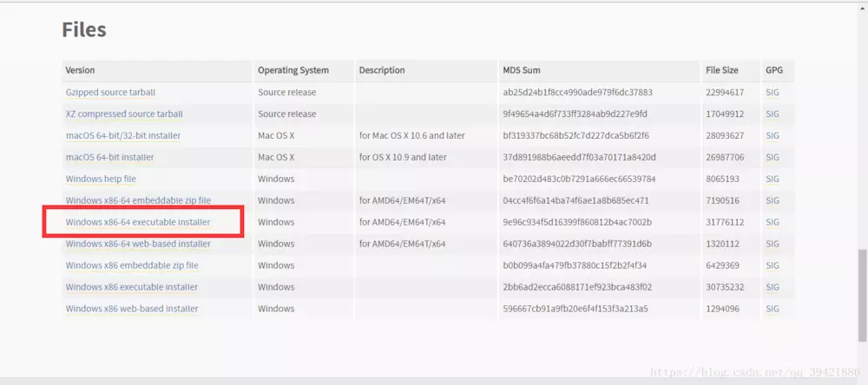Viewport: 868px width, 385px height.
Task: Click file size 1294096
Action: point(722,309)
